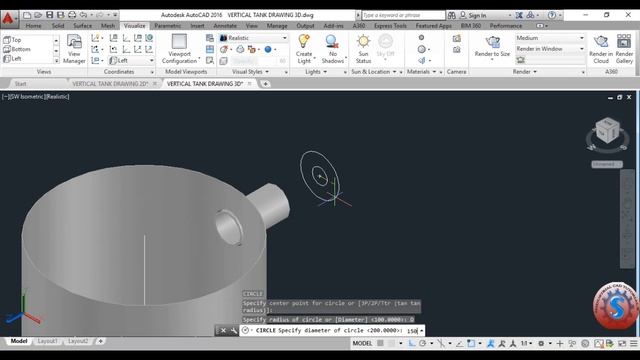Screen dimensions: 640x360
Task: Expand the Visual Styles panel
Action: point(251,72)
